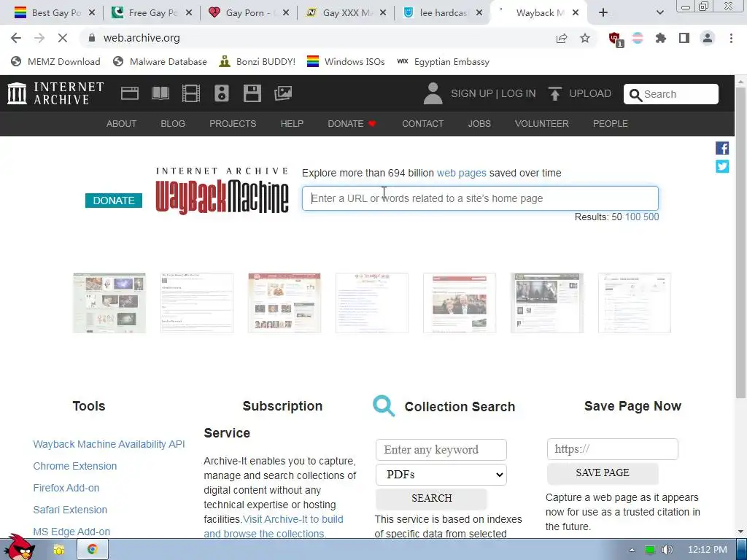
Task: Open the HELP menu item
Action: (x=292, y=124)
